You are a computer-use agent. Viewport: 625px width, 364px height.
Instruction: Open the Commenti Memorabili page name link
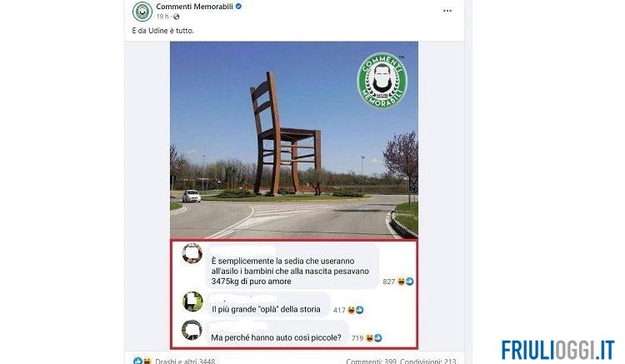click(x=194, y=7)
